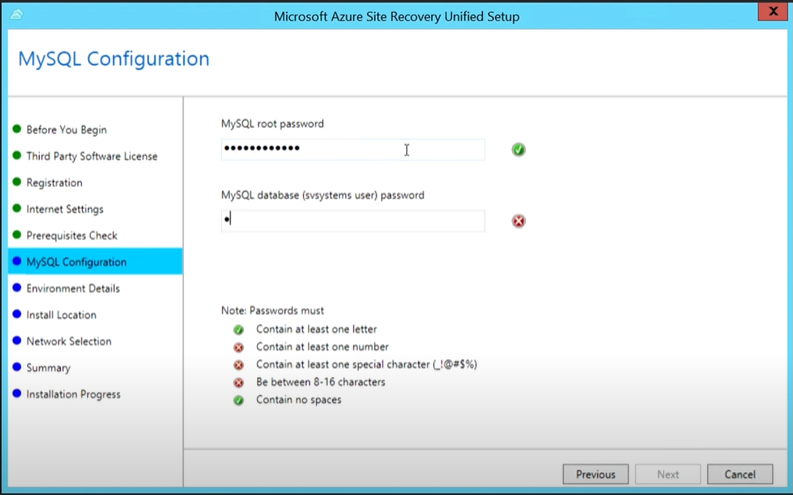
Task: Click blue dot next to Install Location
Action: click(x=17, y=314)
